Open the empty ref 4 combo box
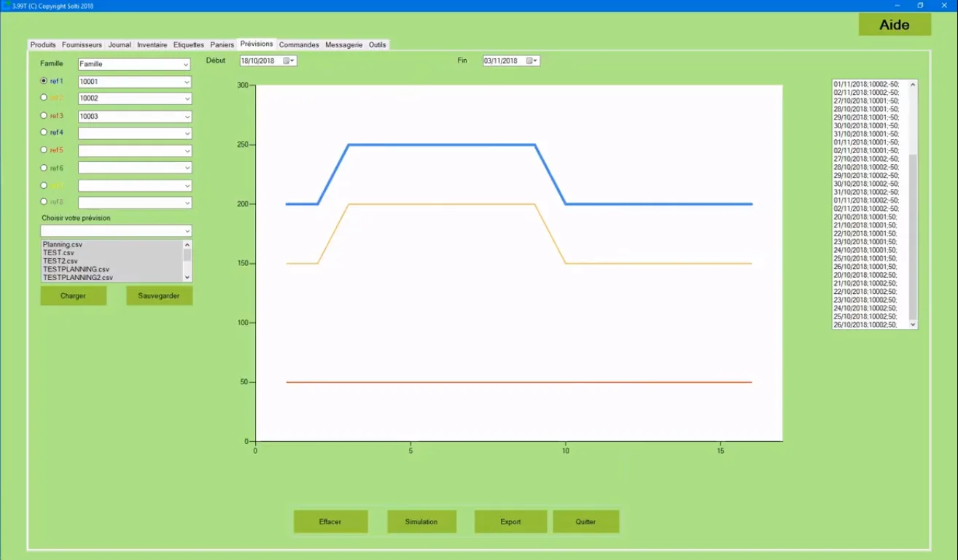 [x=134, y=133]
